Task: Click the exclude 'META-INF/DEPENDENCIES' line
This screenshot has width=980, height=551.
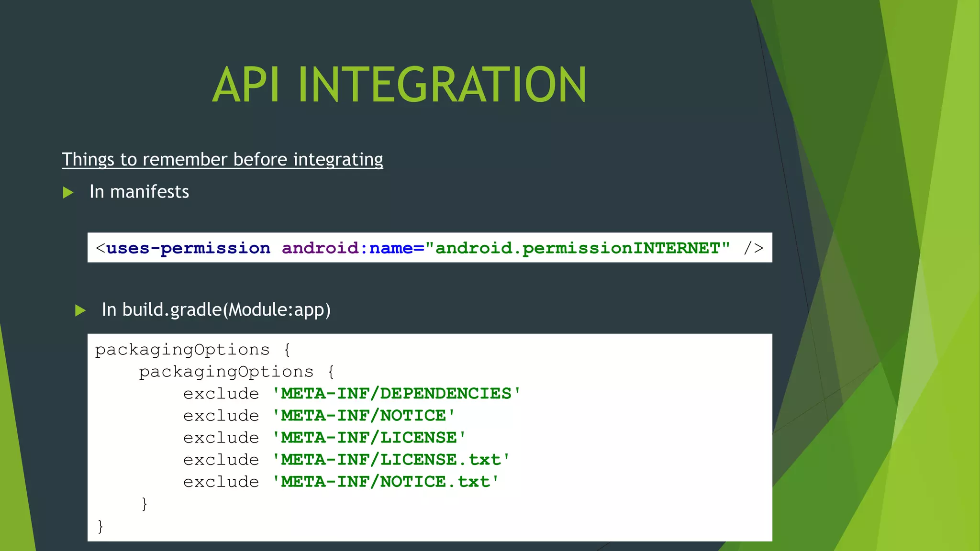Action: [x=352, y=394]
